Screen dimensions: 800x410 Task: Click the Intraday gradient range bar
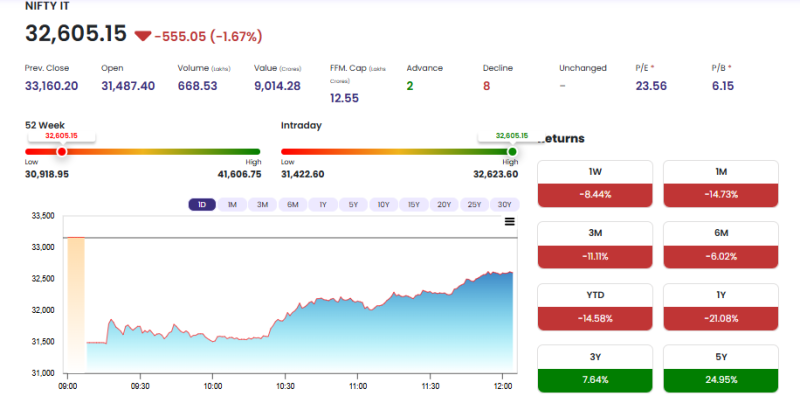click(x=399, y=151)
